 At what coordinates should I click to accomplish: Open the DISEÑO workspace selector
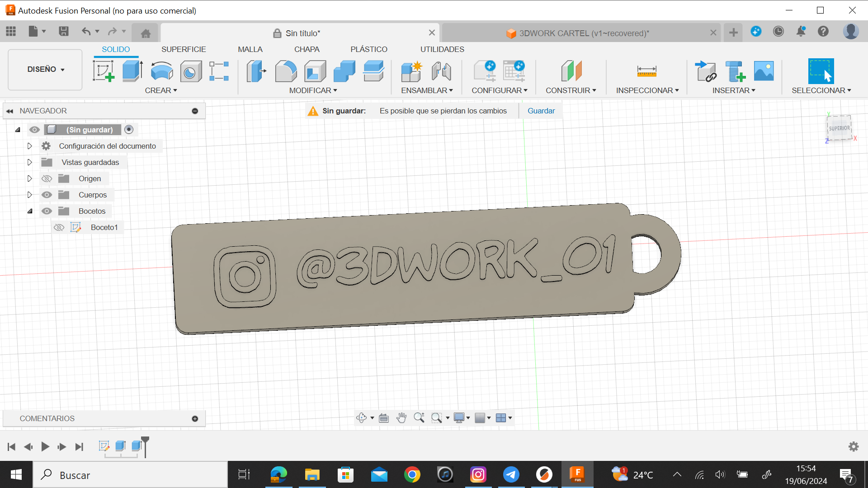coord(44,70)
